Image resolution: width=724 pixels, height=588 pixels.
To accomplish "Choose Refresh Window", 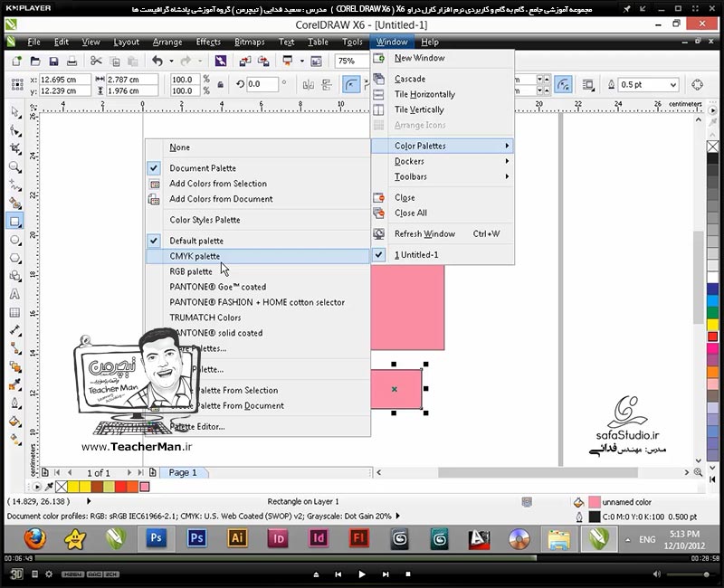I will [443, 234].
